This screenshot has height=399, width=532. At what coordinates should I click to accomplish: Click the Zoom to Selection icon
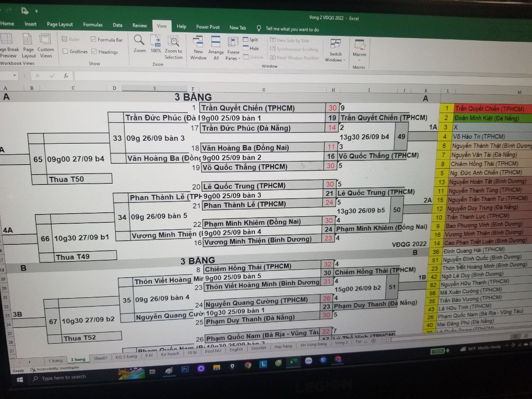(x=173, y=41)
